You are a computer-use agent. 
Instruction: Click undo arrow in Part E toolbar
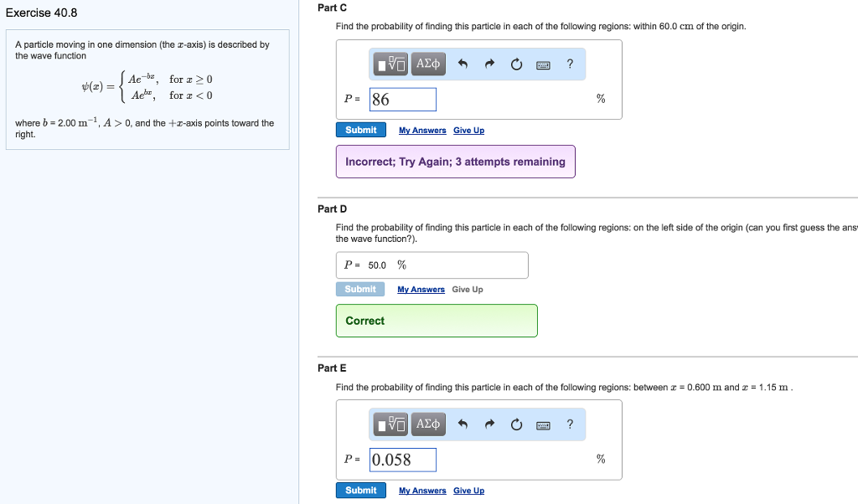pos(463,424)
